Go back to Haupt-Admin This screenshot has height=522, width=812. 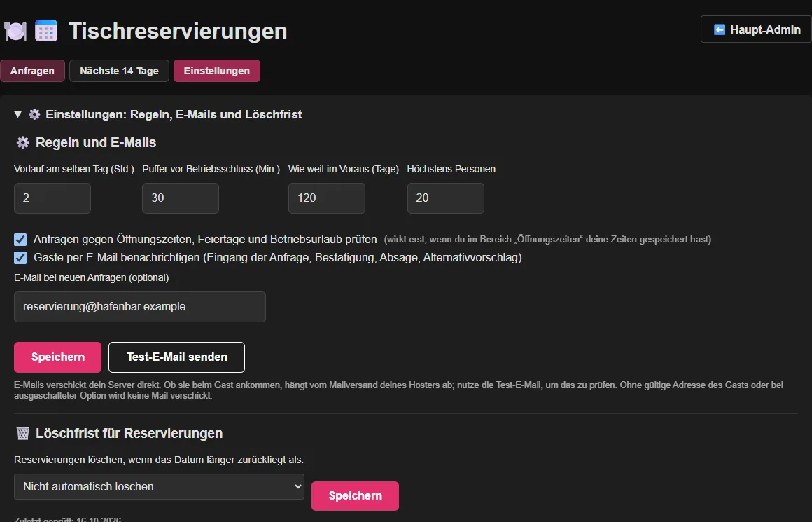coord(756,29)
